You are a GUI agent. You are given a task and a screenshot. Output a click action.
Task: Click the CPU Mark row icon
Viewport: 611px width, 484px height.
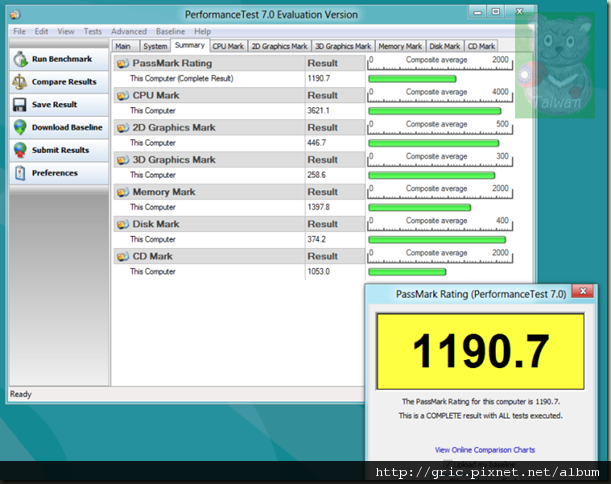[123, 95]
